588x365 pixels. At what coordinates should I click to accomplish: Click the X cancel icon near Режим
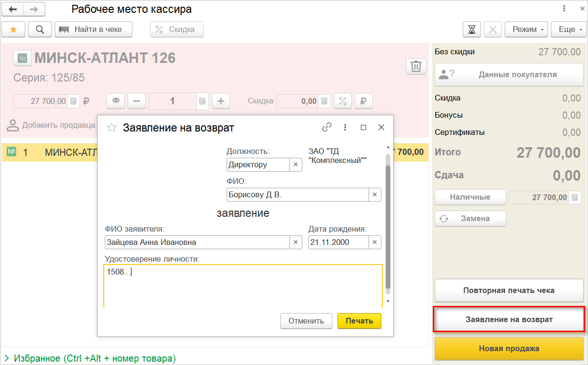[x=493, y=30]
